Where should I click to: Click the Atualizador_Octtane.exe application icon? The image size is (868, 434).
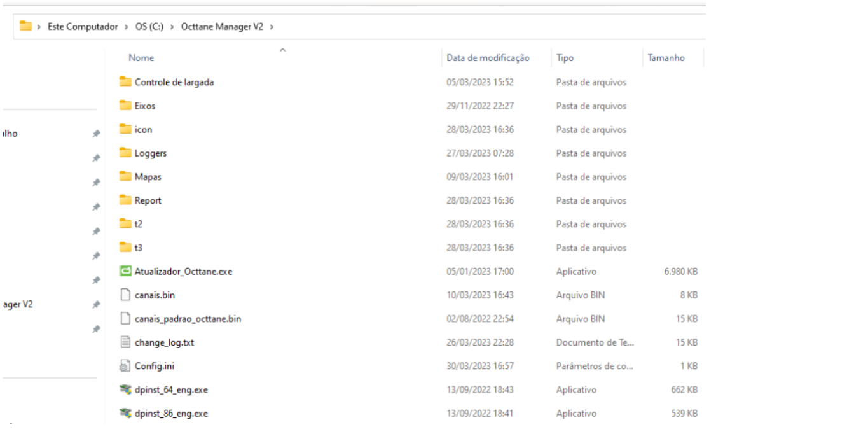125,272
